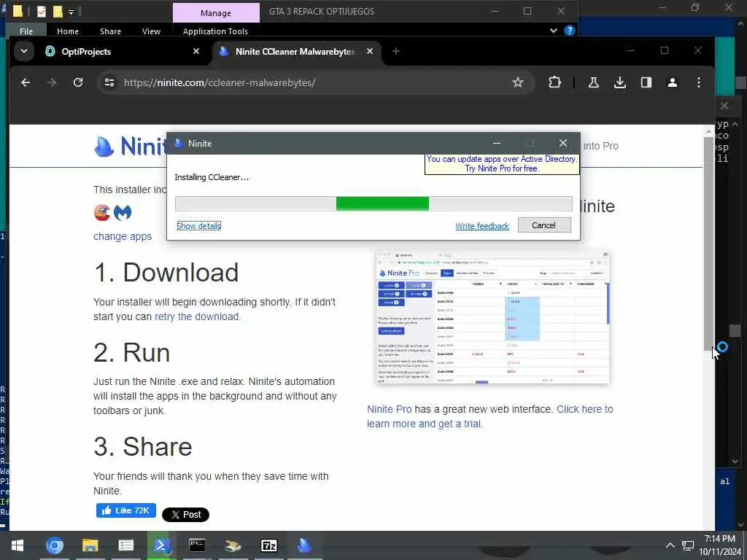Click the Ninite Pro link
747x560 pixels.
390,409
